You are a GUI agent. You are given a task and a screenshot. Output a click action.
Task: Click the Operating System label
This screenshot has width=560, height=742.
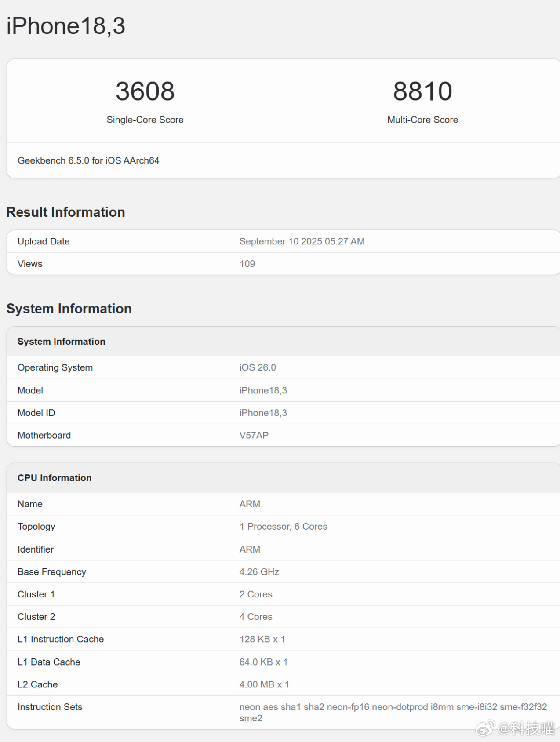click(55, 367)
